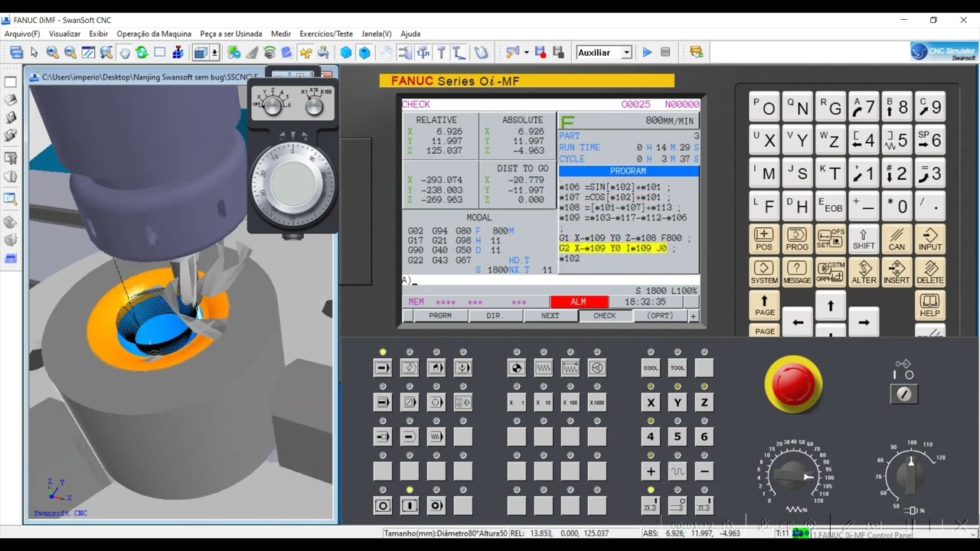Activate the pan hand tool

[124, 52]
